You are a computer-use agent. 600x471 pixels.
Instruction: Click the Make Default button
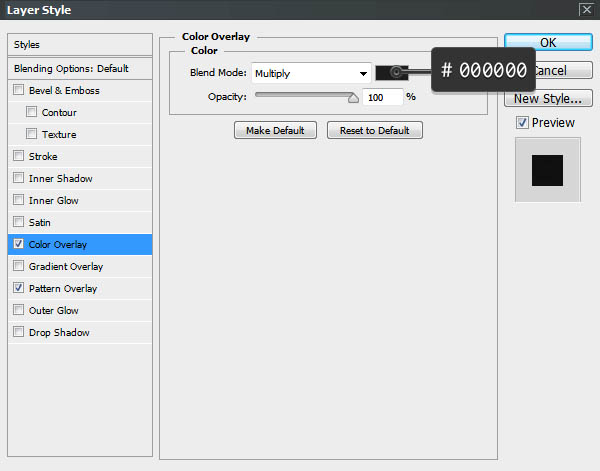275,131
